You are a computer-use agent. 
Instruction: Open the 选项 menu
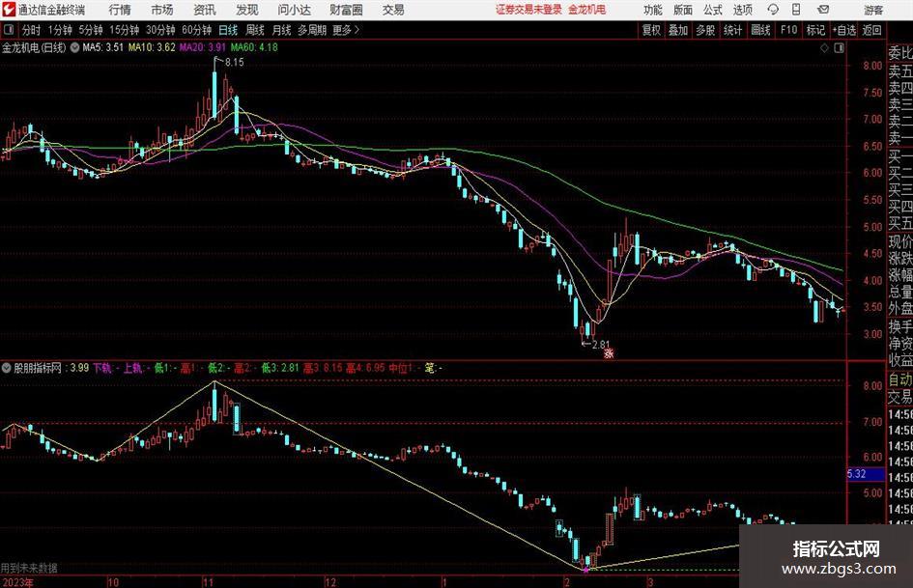pyautogui.click(x=742, y=10)
